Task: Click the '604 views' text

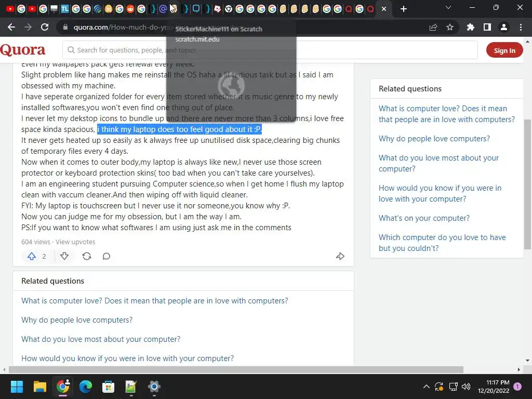Action: [36, 242]
